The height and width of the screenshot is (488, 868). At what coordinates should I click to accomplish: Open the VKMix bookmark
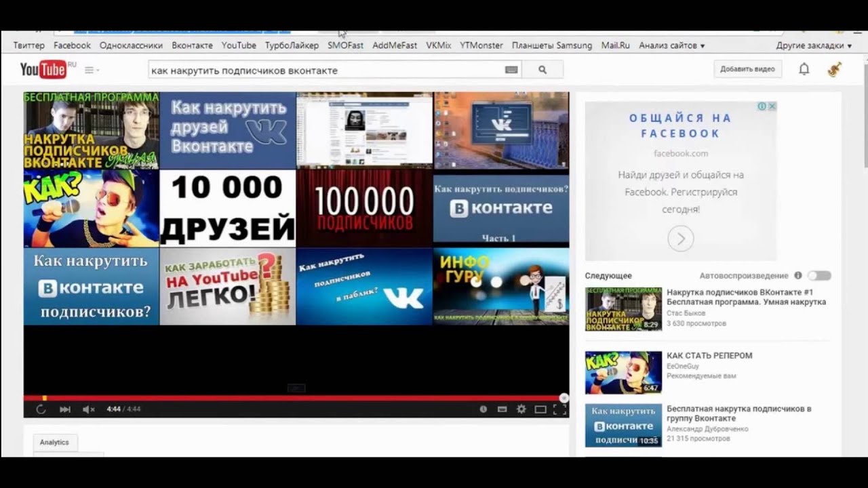point(438,45)
